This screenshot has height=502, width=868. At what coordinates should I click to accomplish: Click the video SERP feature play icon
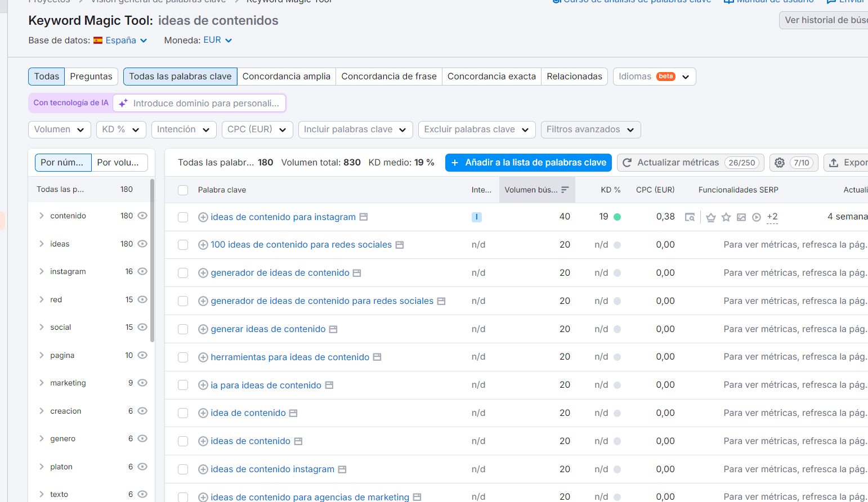click(757, 217)
